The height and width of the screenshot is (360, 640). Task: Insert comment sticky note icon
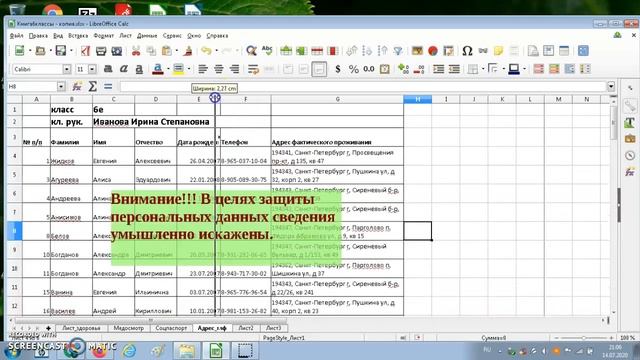pos(498,51)
